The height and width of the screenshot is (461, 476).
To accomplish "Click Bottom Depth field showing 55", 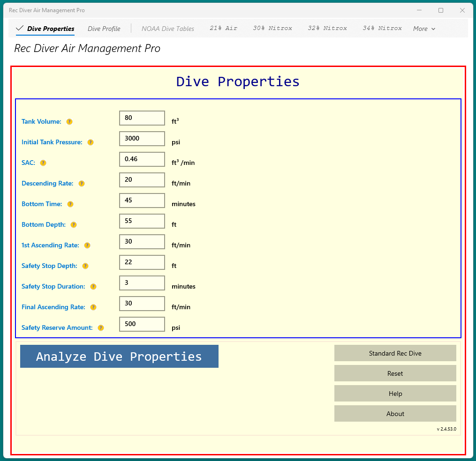I will pyautogui.click(x=142, y=221).
